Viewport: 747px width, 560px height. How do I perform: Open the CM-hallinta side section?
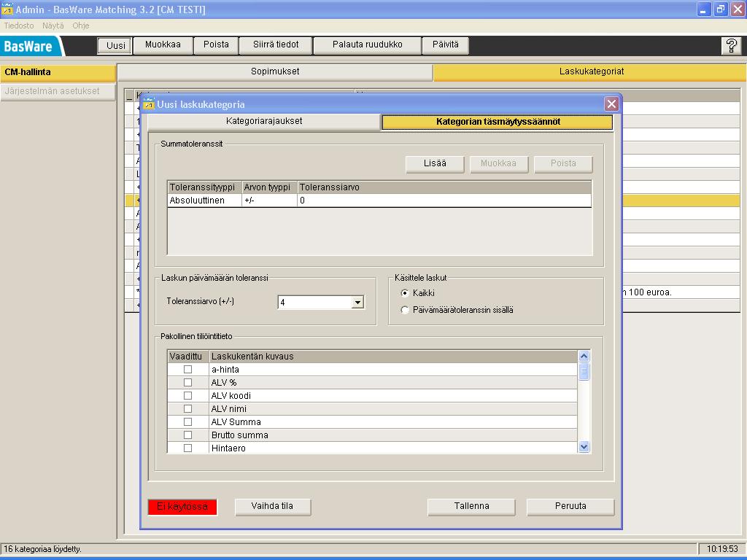58,72
